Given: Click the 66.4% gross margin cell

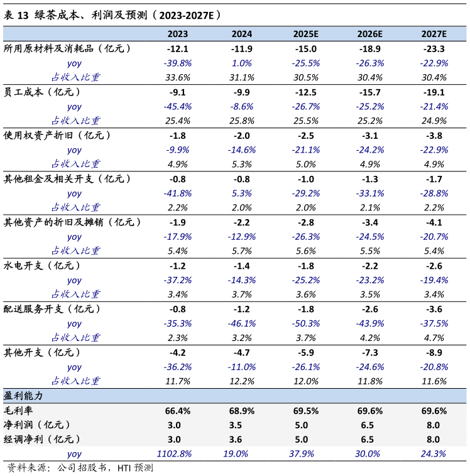Looking at the screenshot, I should [x=178, y=411].
